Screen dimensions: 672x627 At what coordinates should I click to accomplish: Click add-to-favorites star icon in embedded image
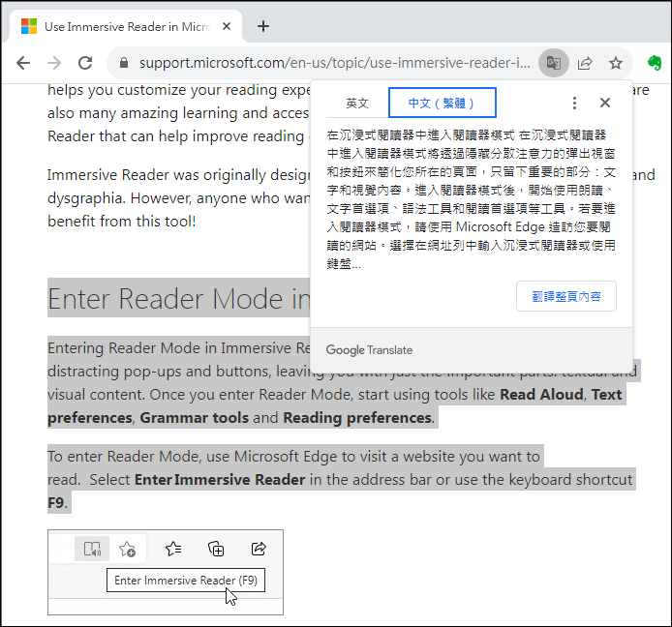click(x=127, y=549)
